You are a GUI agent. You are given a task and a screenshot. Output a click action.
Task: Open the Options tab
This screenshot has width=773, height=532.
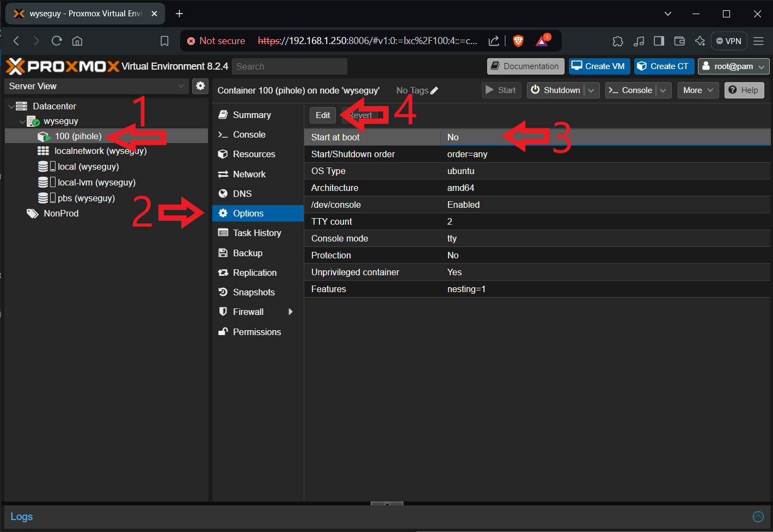(257, 213)
